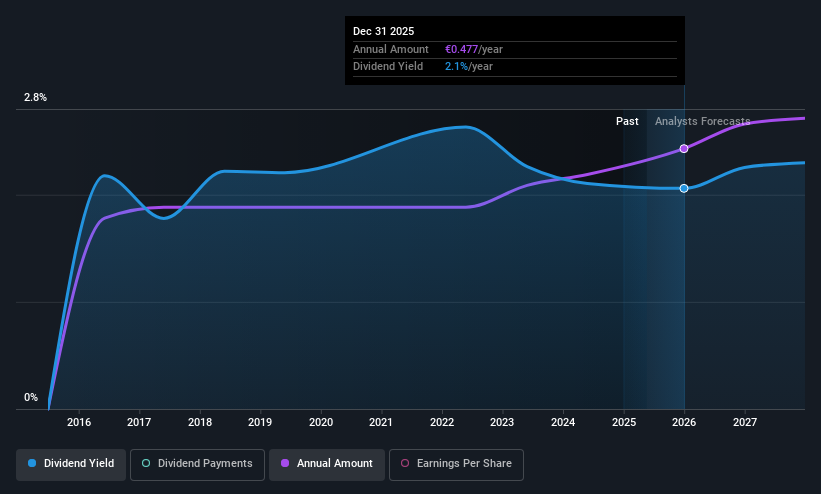This screenshot has height=494, width=821.
Task: Click the 2.1%/year tooltip value
Action: point(469,67)
